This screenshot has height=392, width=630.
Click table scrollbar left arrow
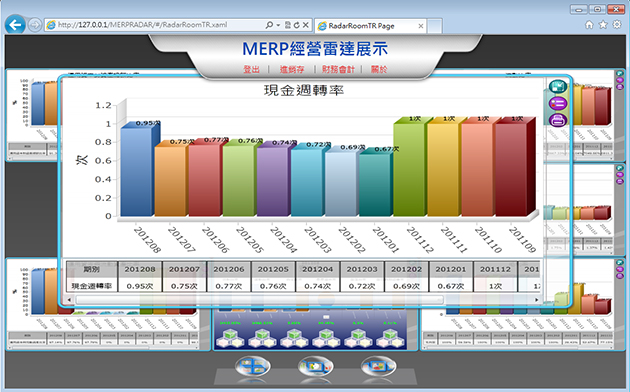[x=69, y=300]
